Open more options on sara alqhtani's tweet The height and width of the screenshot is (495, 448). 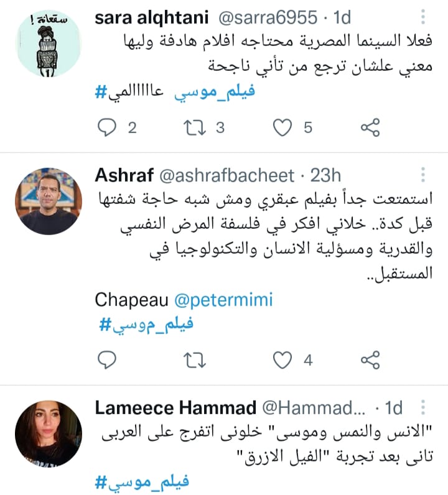pos(423,17)
